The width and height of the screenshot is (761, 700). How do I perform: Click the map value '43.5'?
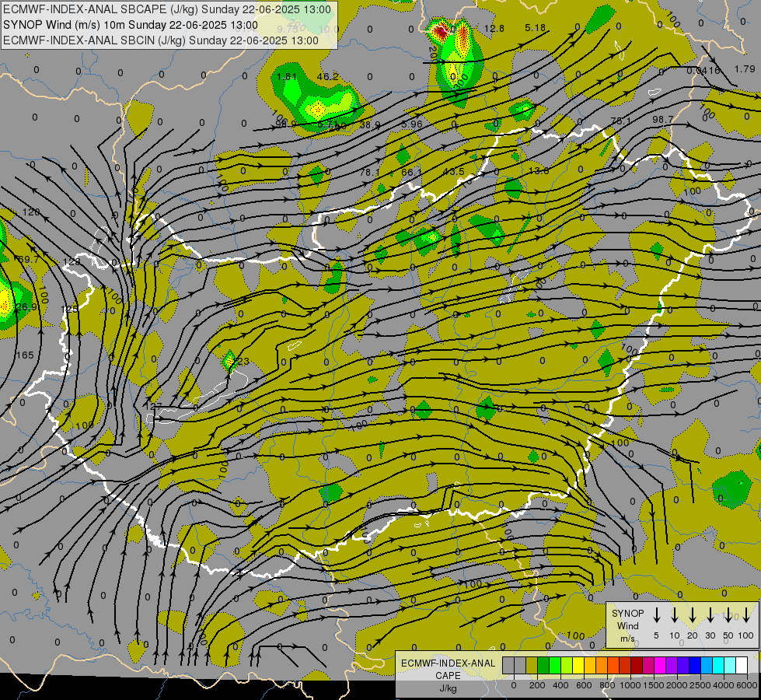454,171
